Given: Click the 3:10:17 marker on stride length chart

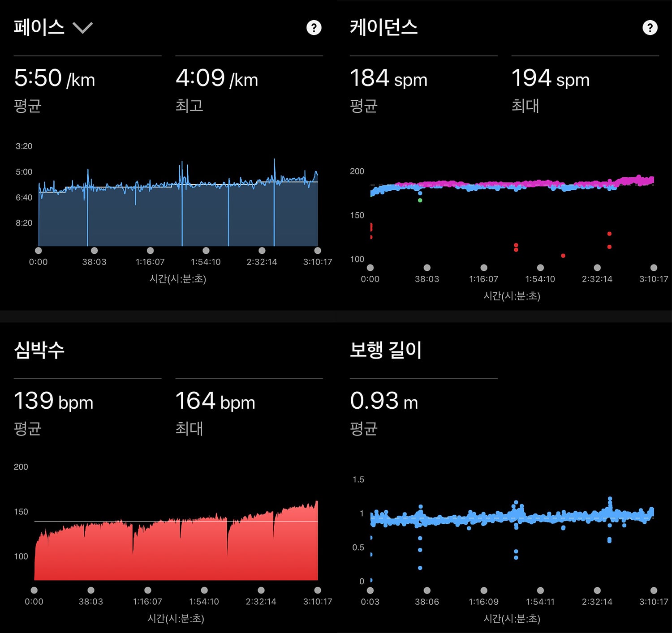Looking at the screenshot, I should coord(654,590).
